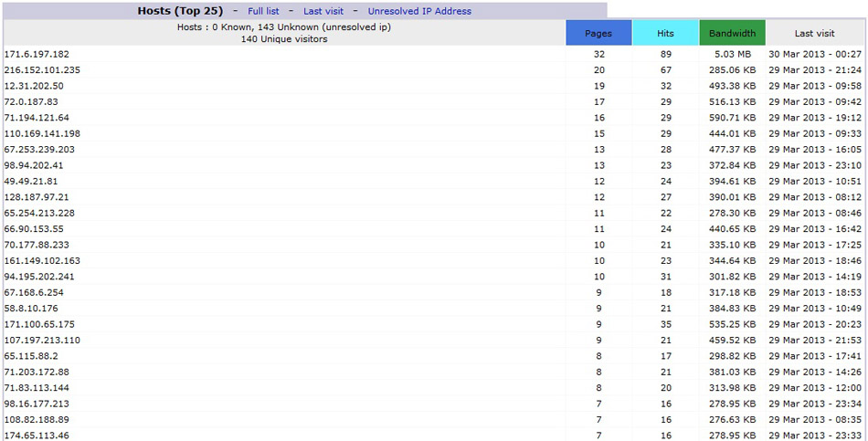This screenshot has width=868, height=441.
Task: Click the 444.01 KB bandwidth value
Action: [733, 134]
